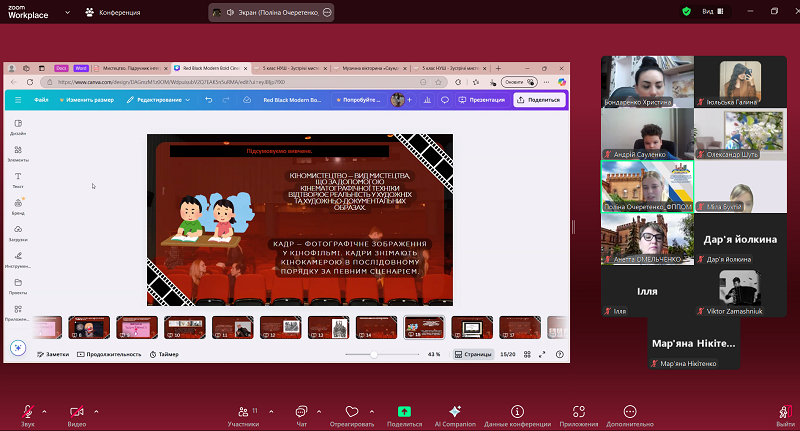The image size is (800, 431).
Task: Undo the last action in Canva
Action: [x=209, y=100]
